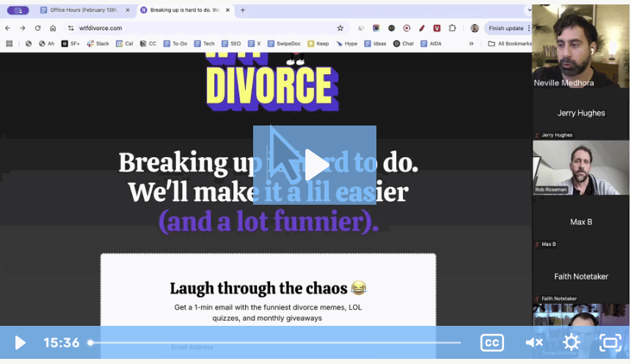
Task: Open the browser extensions puzzle icon
Action: 452,28
